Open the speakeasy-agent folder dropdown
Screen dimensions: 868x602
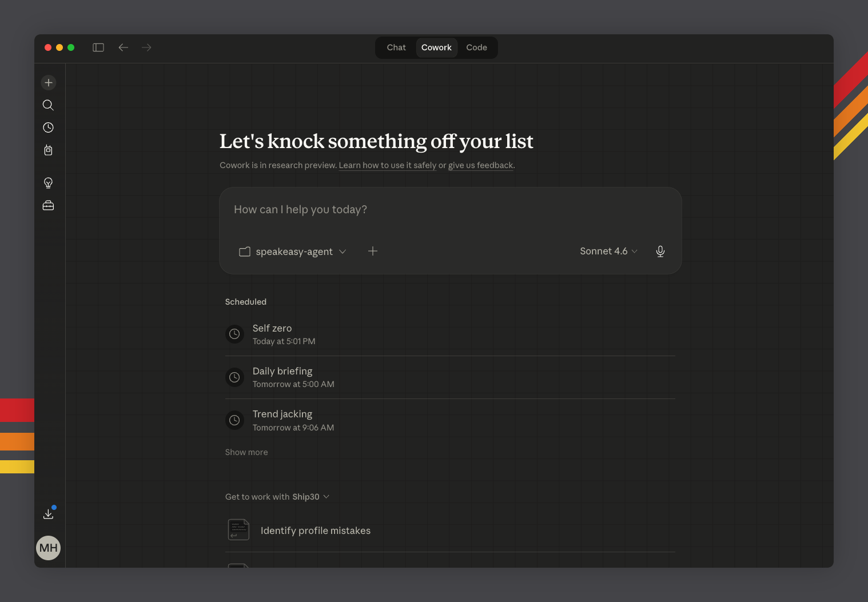[x=293, y=252]
